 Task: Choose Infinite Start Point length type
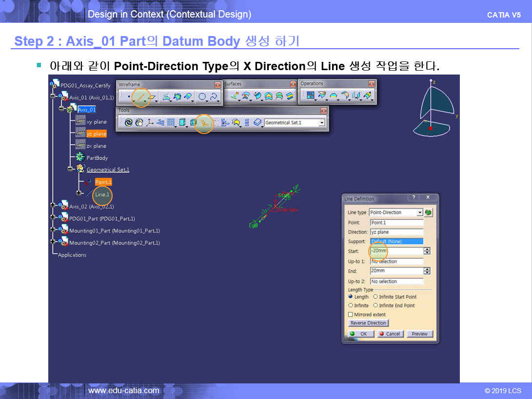pyautogui.click(x=375, y=297)
